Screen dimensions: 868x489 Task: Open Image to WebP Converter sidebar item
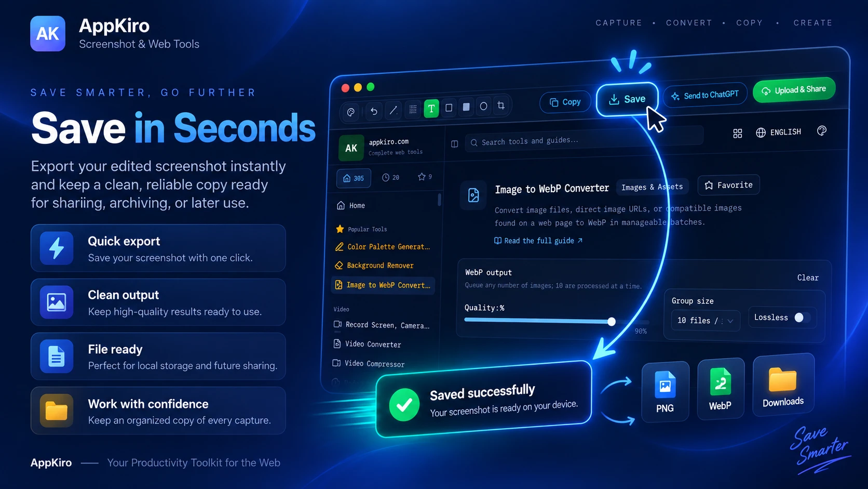tap(383, 285)
